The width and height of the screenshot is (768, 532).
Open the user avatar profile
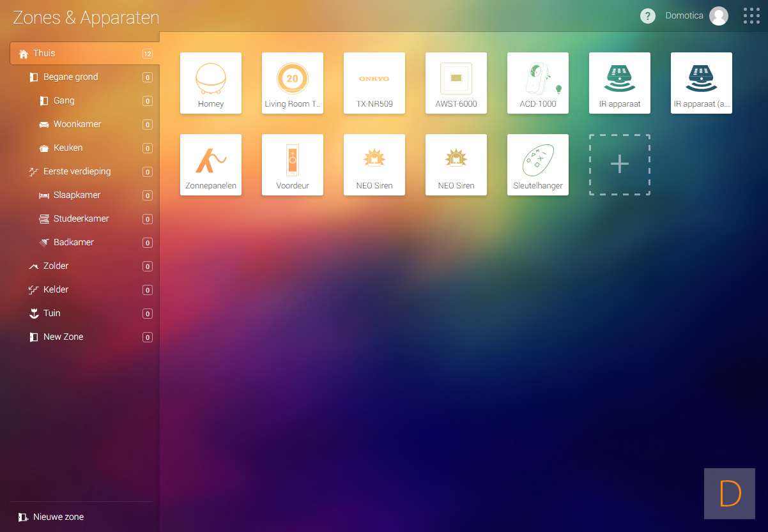point(719,16)
